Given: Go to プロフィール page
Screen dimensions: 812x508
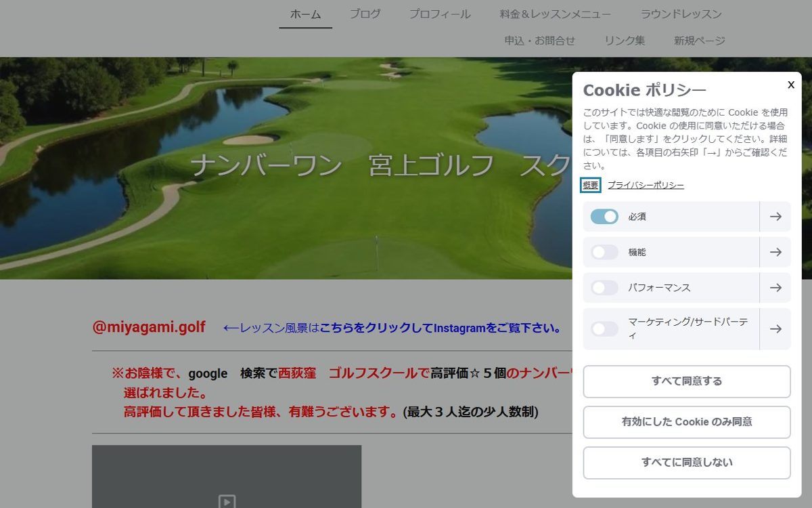Looking at the screenshot, I should click(x=440, y=14).
